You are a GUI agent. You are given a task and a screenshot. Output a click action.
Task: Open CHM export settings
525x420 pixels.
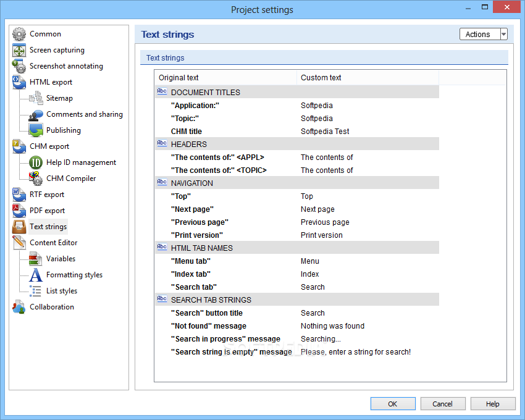click(49, 146)
